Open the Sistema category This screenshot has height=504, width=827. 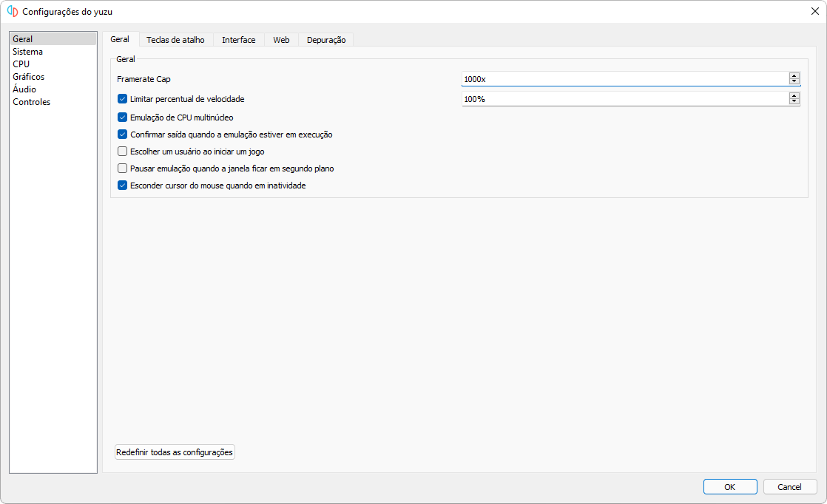[x=53, y=52]
